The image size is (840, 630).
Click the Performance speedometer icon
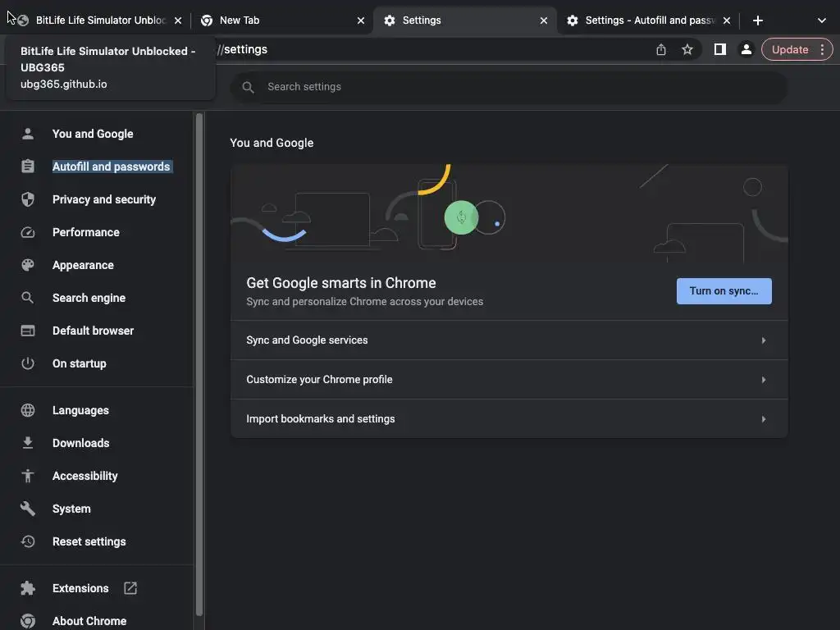[28, 232]
